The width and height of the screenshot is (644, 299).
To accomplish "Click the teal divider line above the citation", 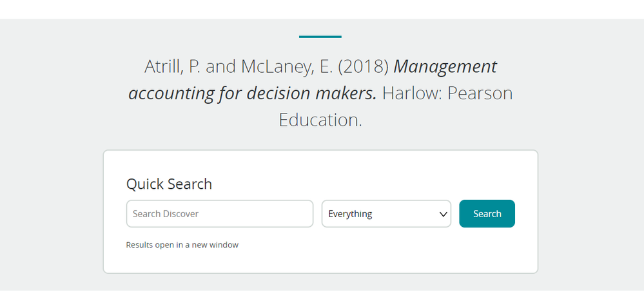I will click(x=320, y=37).
